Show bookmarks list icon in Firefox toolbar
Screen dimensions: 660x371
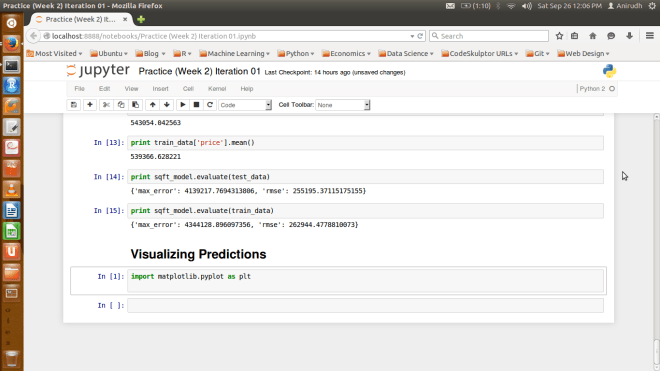[575, 36]
